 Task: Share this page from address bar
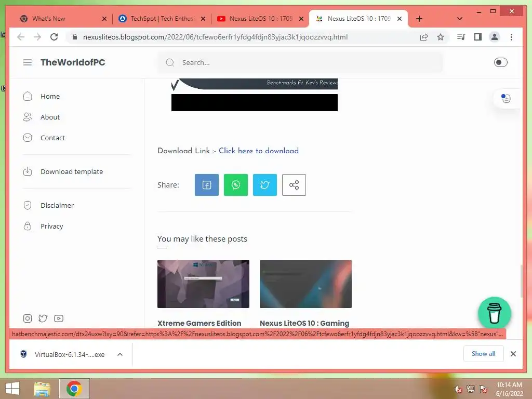(424, 37)
